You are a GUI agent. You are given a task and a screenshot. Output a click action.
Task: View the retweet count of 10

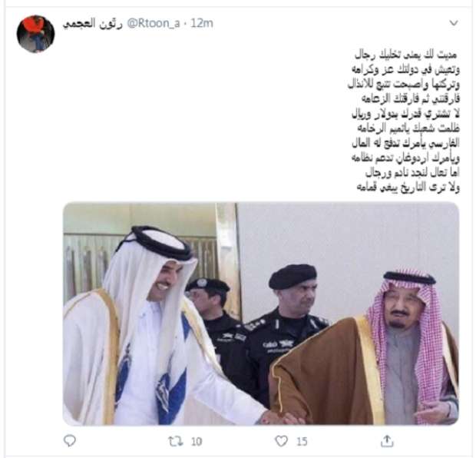(197, 441)
